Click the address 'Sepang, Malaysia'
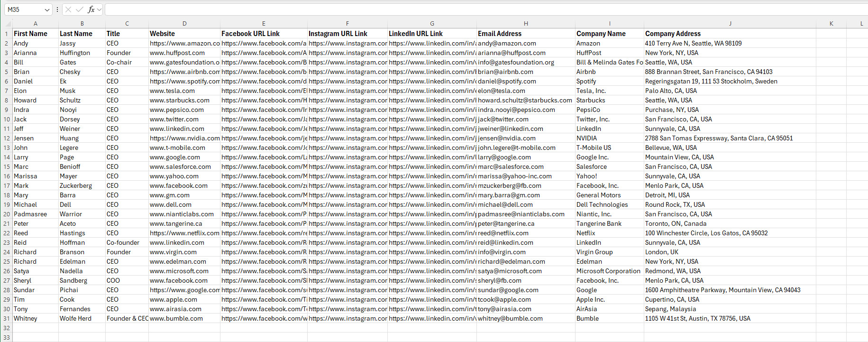Screen dimensions: 868x342 670,309
